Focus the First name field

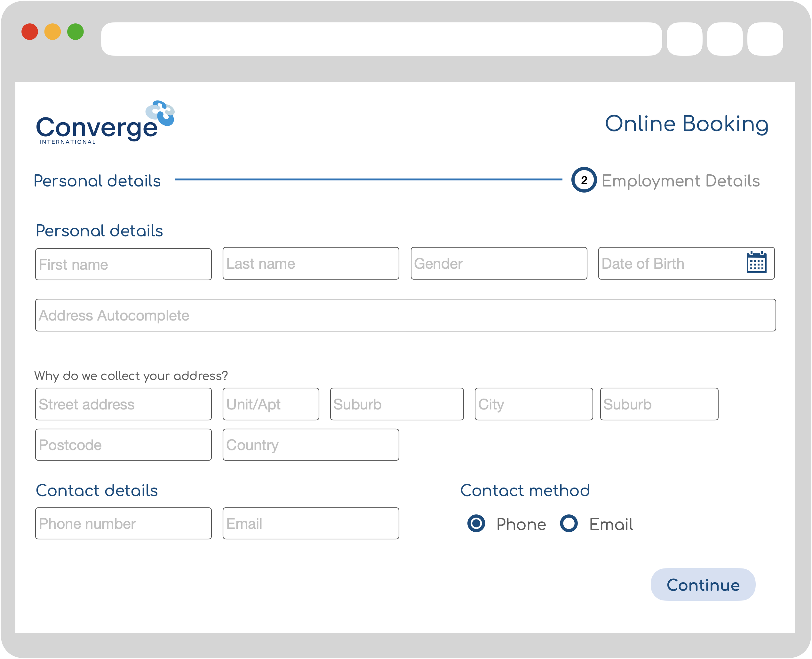point(123,264)
